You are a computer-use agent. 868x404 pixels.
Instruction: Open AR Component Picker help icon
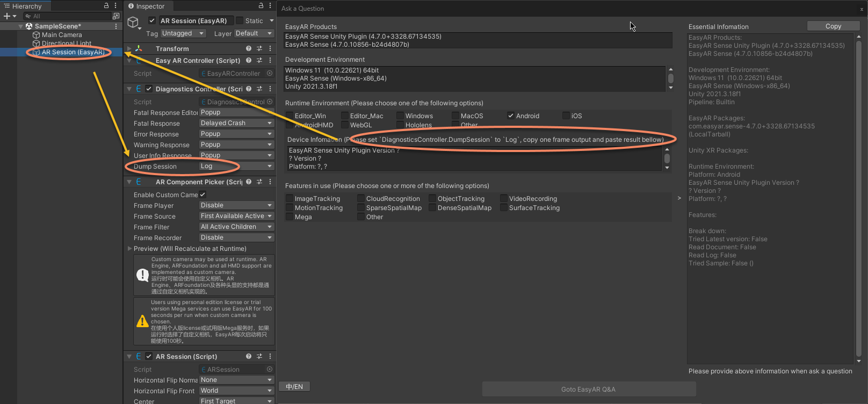click(x=249, y=182)
